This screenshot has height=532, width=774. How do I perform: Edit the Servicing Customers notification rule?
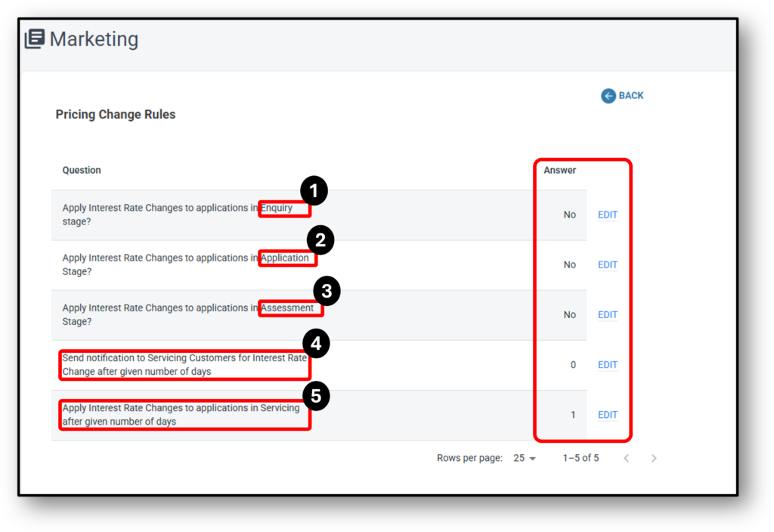[x=608, y=365]
